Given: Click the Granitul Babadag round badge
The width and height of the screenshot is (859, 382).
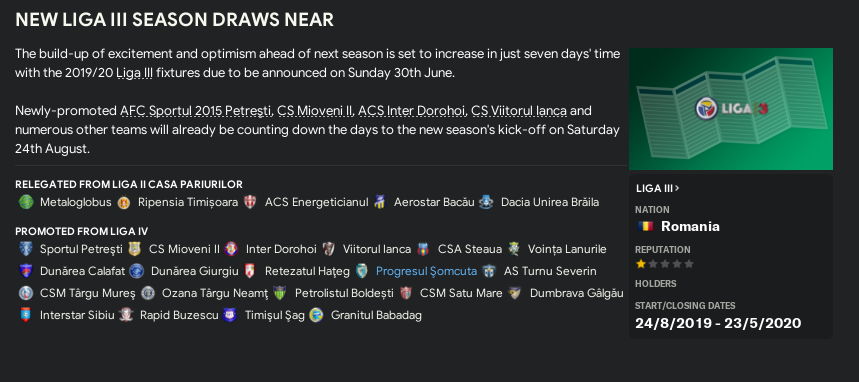Looking at the screenshot, I should [316, 315].
